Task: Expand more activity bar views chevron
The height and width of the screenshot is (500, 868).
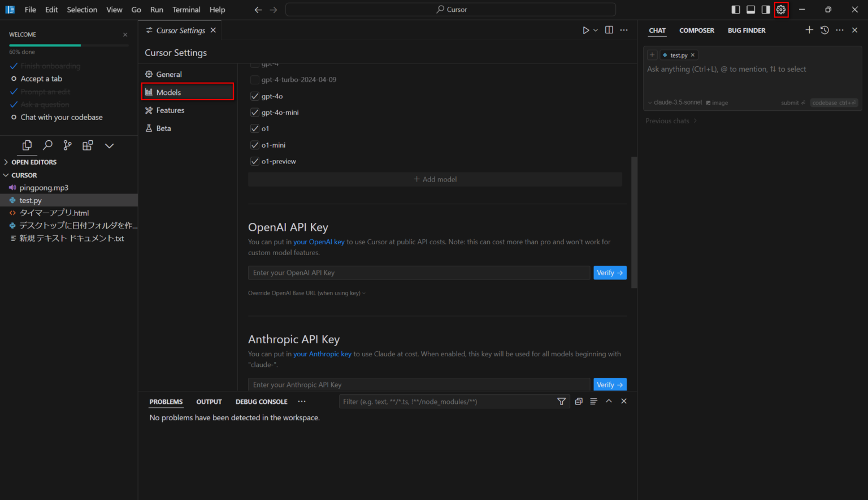Action: pos(109,145)
